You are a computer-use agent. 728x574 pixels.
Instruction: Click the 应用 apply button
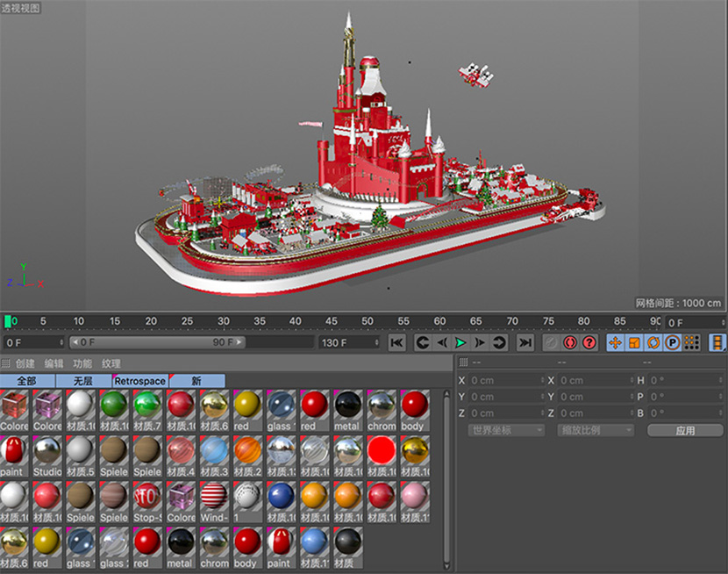pos(685,430)
